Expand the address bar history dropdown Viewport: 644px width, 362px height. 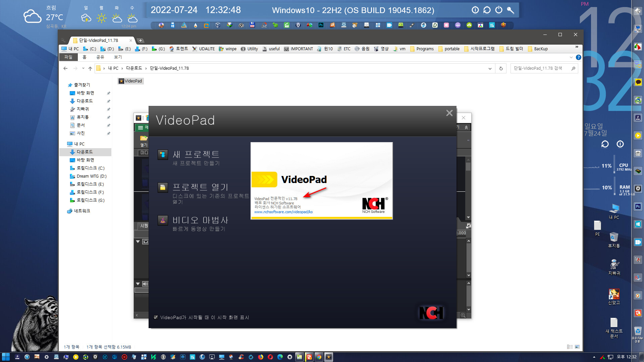pos(490,68)
